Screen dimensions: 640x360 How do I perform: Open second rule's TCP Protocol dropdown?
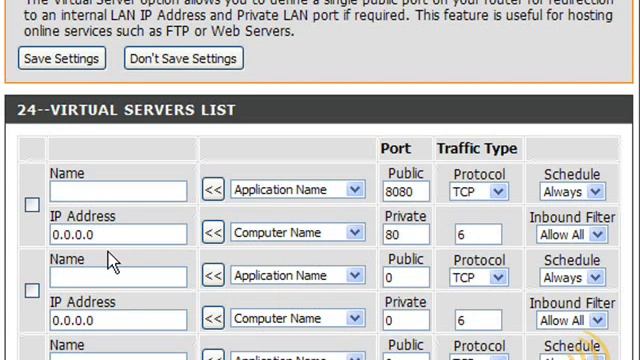coord(479,278)
